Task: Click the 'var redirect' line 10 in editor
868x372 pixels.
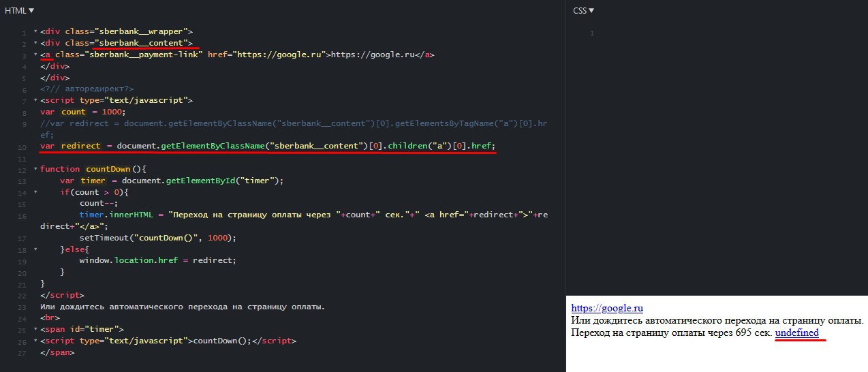Action: [x=268, y=146]
